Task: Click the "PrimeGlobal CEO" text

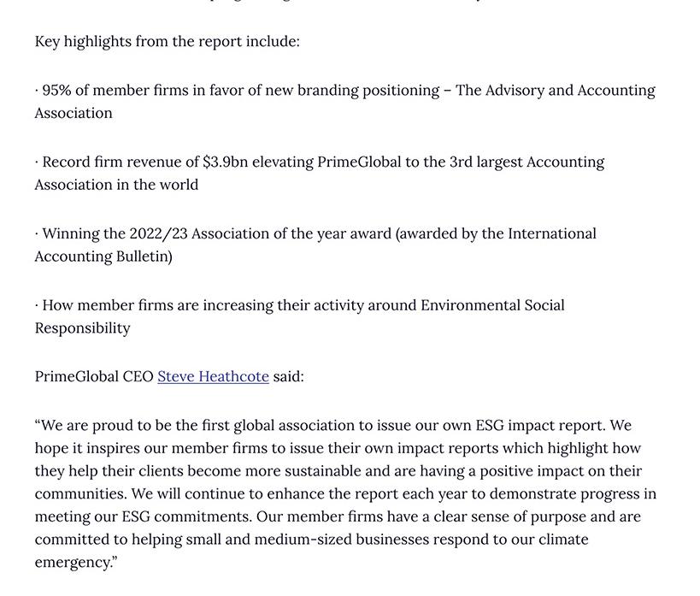Action: [x=94, y=376]
